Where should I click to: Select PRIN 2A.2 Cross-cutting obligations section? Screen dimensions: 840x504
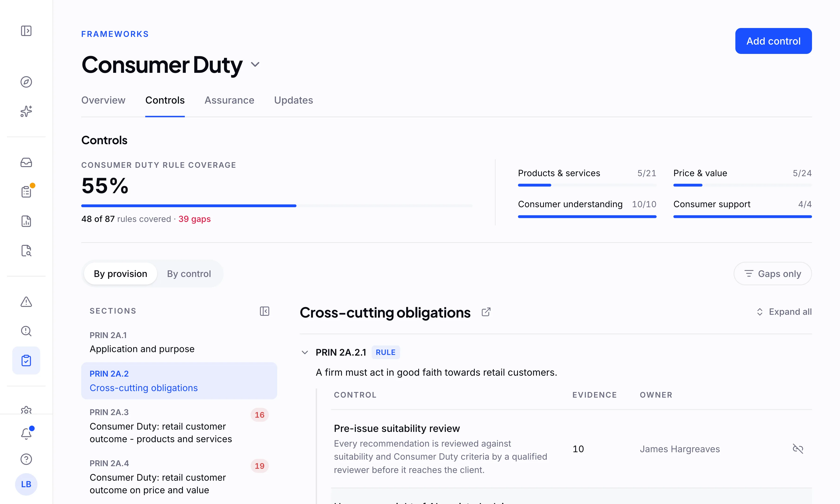tap(179, 381)
